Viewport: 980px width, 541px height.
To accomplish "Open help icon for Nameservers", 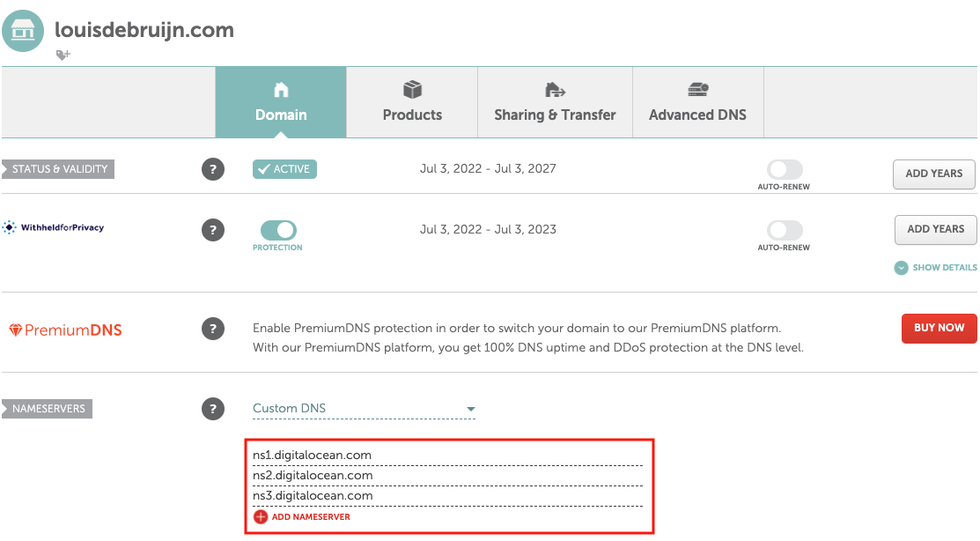I will pyautogui.click(x=213, y=409).
